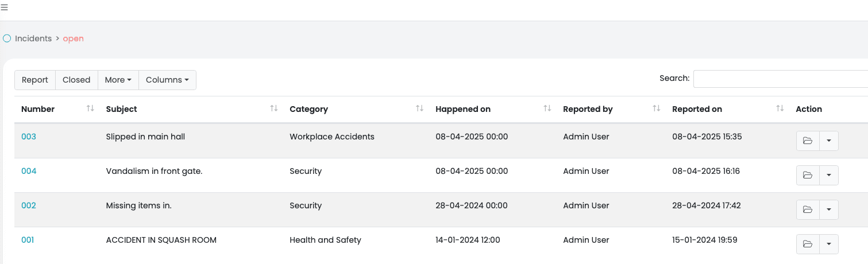Open folder icon for incident 002
Screen dimensions: 868x264
point(808,209)
